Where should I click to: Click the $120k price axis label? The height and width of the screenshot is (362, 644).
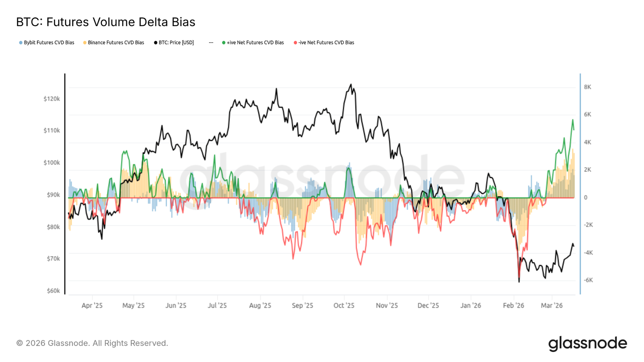tap(52, 99)
